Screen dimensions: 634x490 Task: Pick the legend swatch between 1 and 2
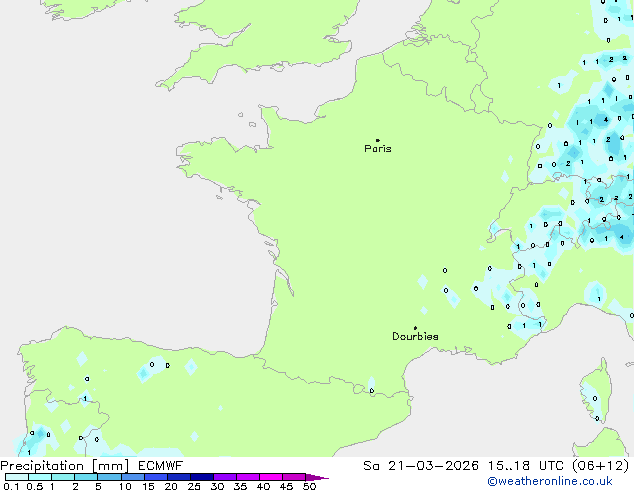coord(63,478)
